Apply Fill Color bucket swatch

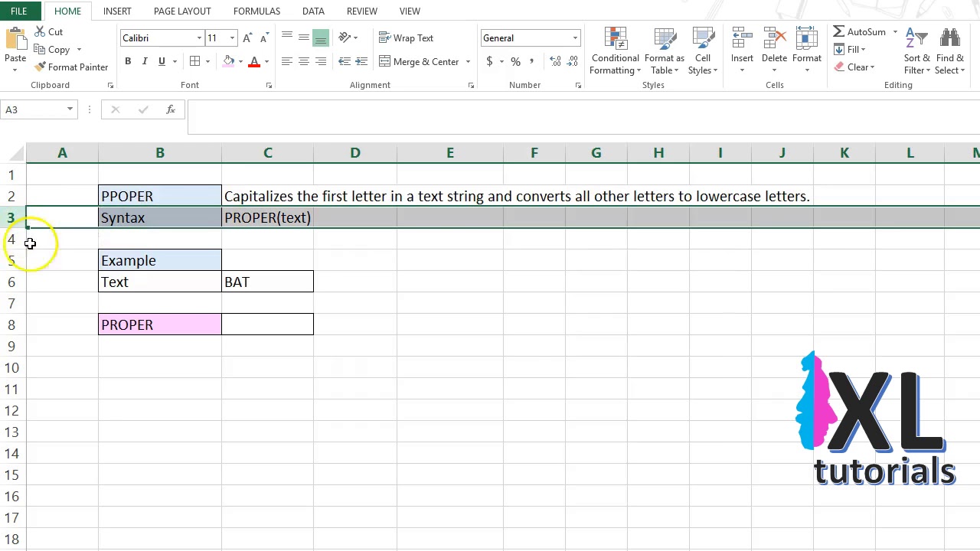[228, 62]
